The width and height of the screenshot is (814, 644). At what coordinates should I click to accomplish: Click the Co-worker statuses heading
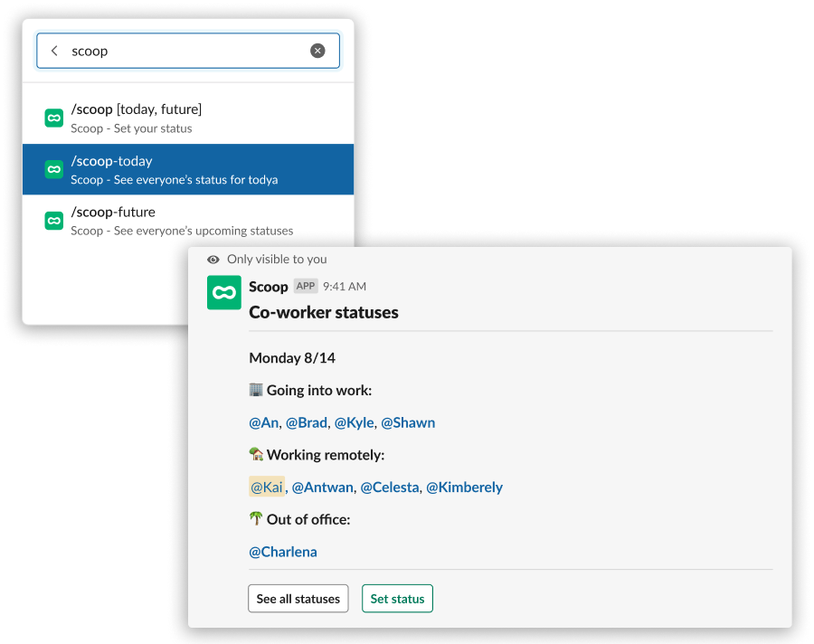324,312
